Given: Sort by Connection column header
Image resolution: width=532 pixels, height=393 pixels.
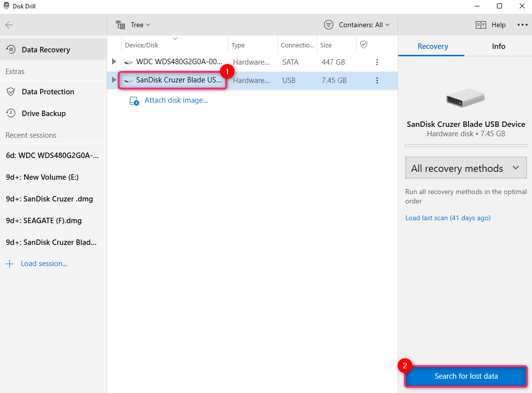Looking at the screenshot, I should coord(298,45).
